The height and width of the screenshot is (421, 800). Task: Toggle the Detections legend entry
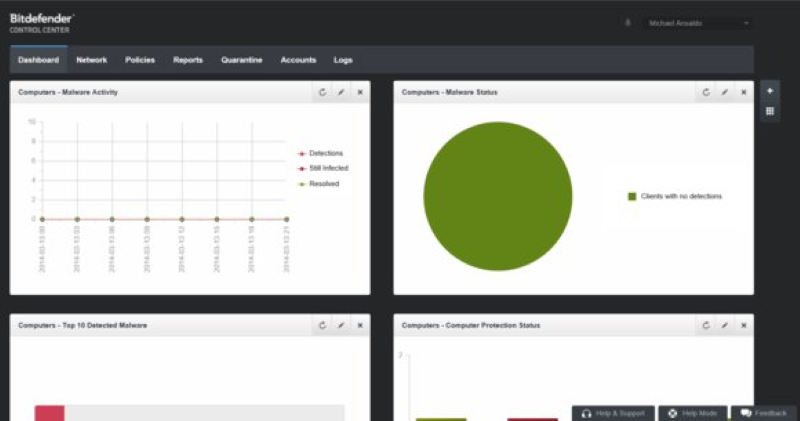[x=320, y=153]
